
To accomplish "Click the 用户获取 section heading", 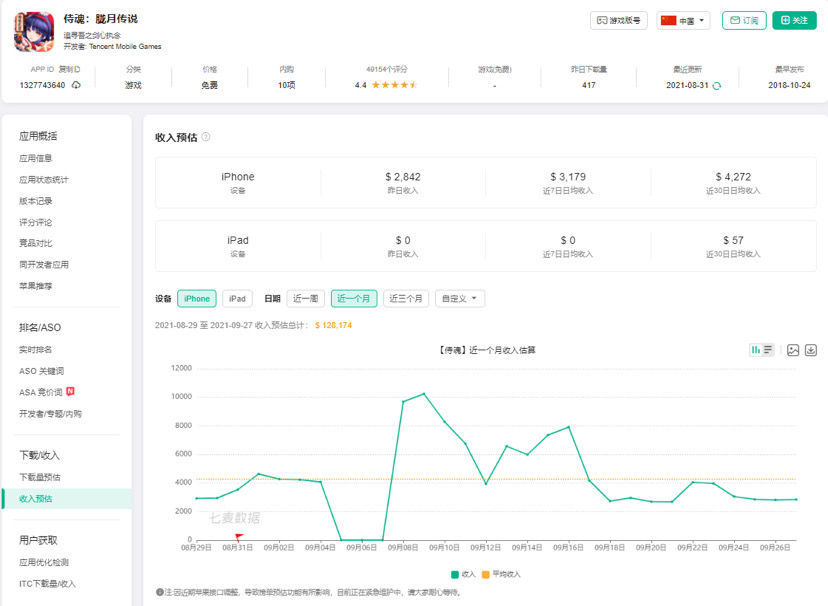I will pyautogui.click(x=38, y=540).
